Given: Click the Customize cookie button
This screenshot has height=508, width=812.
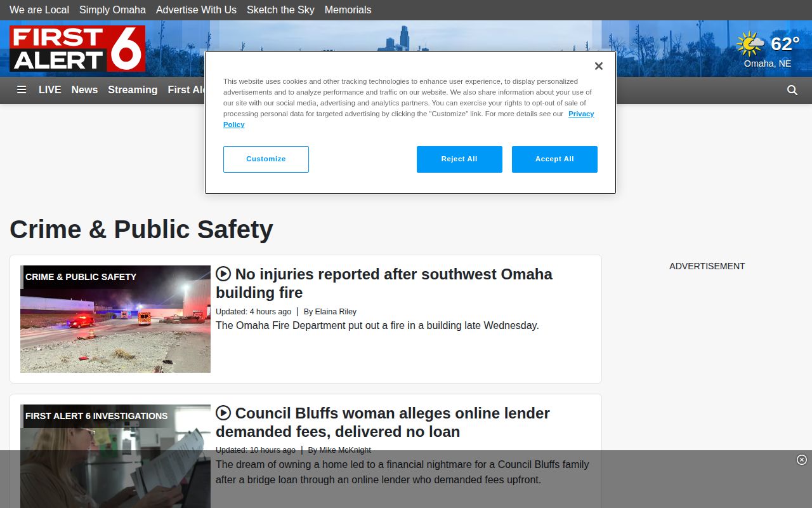Looking at the screenshot, I should click(x=266, y=159).
